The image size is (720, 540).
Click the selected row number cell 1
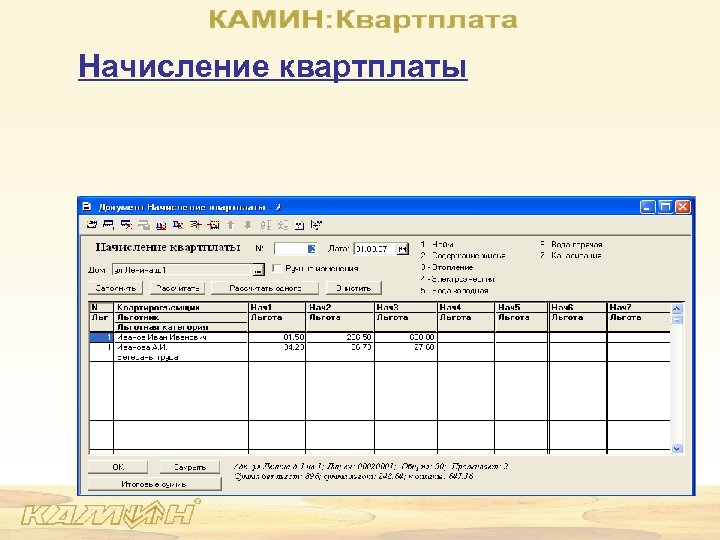tap(101, 338)
